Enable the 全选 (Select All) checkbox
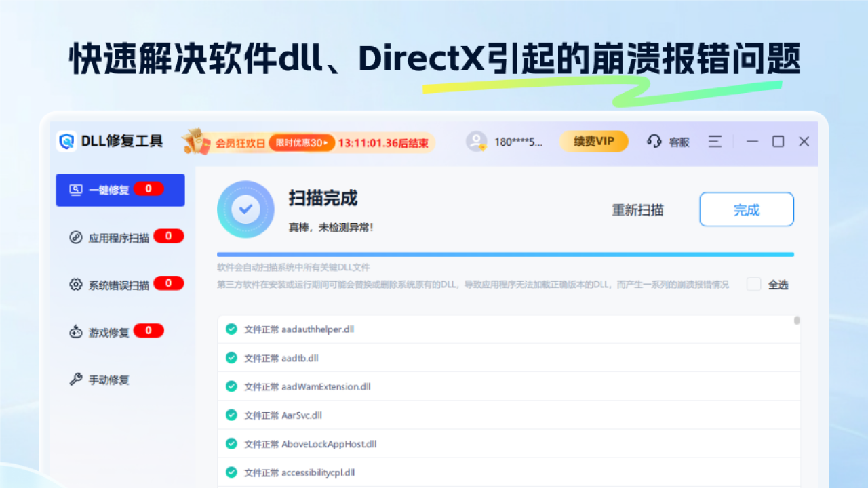 coord(753,285)
